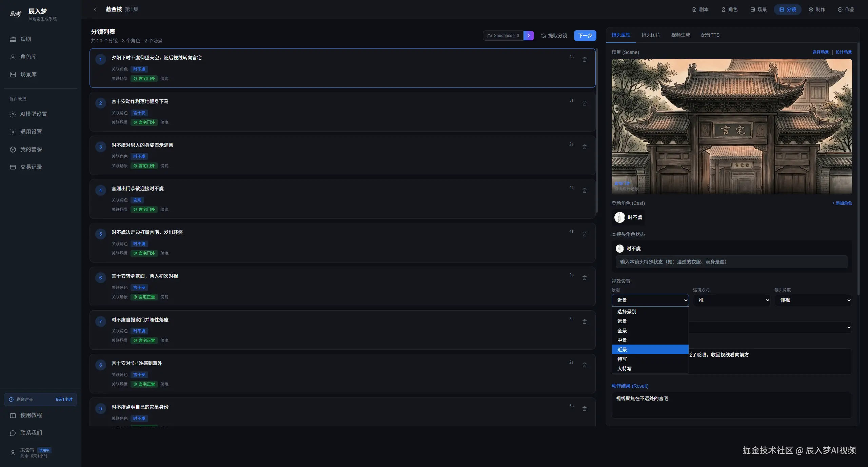Click the 下一步 button
Screen dimensions: 868x467
point(585,36)
